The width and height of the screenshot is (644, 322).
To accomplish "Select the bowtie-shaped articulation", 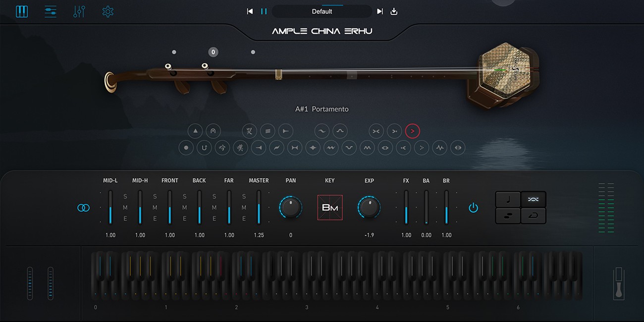I will (295, 148).
